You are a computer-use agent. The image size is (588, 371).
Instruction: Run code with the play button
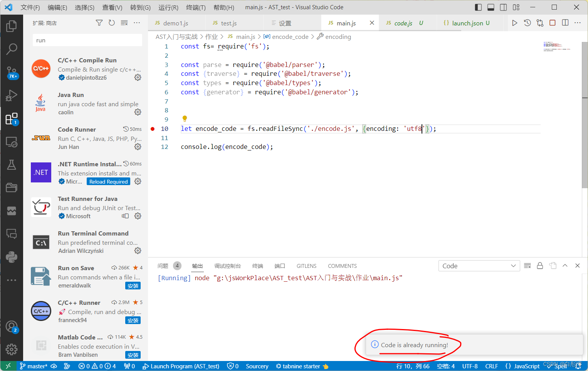pyautogui.click(x=514, y=23)
